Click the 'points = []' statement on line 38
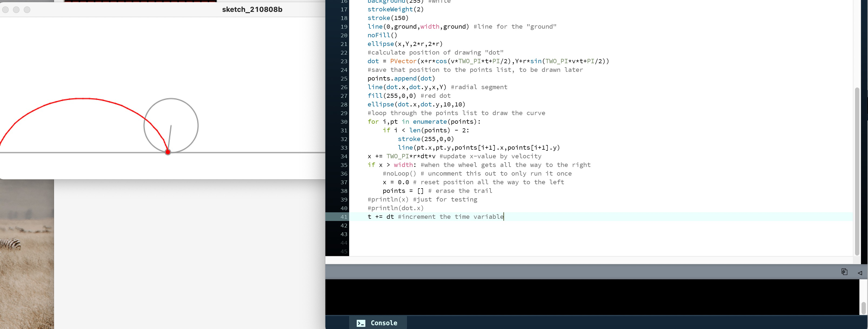Viewport: 868px width, 329px height. (403, 191)
